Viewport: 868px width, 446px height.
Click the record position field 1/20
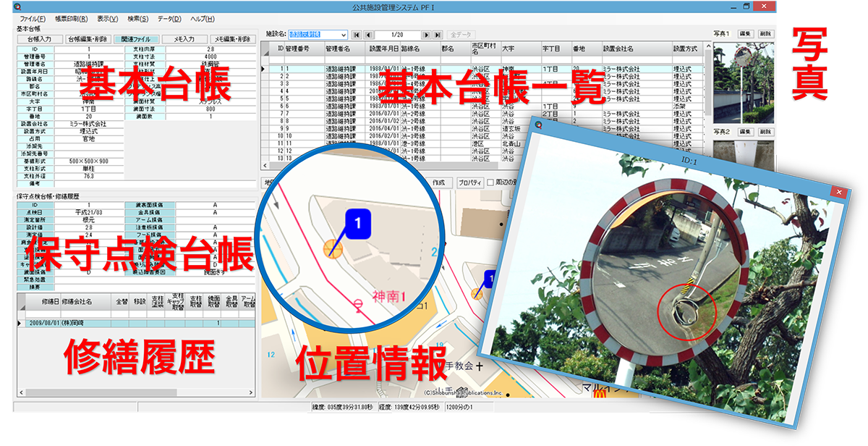pyautogui.click(x=397, y=34)
